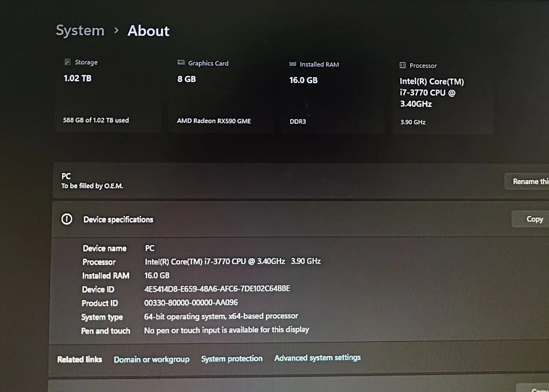Click the Product ID value 00330-80000-00000-AA096
This screenshot has width=549, height=392.
click(x=191, y=303)
